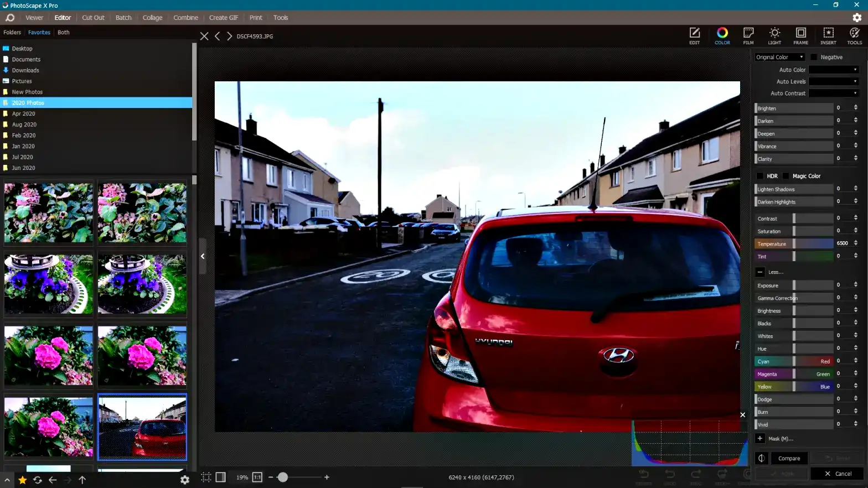This screenshot has width=868, height=488.
Task: Show Both folders and favorites
Action: 64,32
